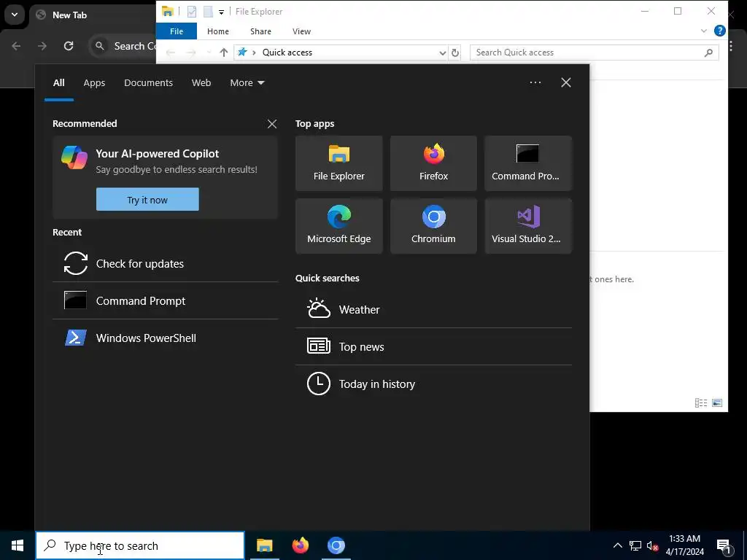Select Weather quick search
This screenshot has width=747, height=560.
click(x=433, y=309)
